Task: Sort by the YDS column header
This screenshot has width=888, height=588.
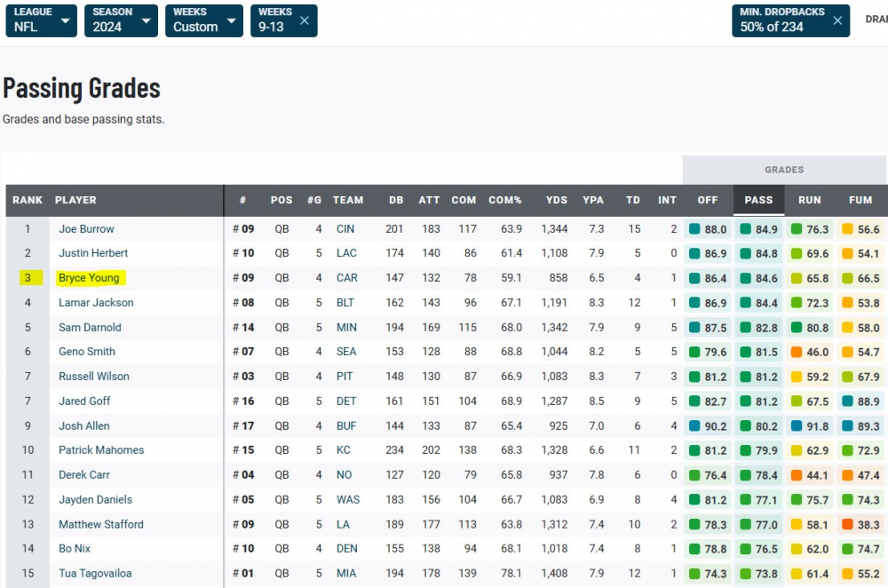Action: pos(556,200)
